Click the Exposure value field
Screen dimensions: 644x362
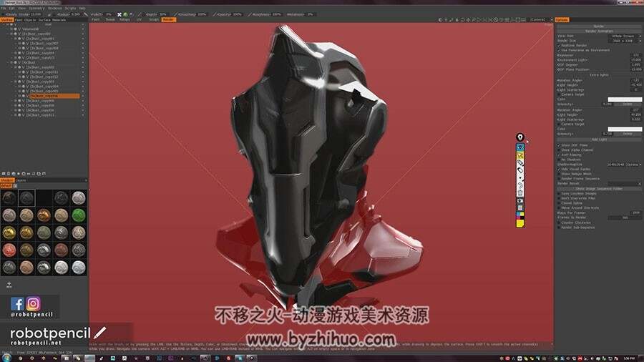(x=635, y=55)
